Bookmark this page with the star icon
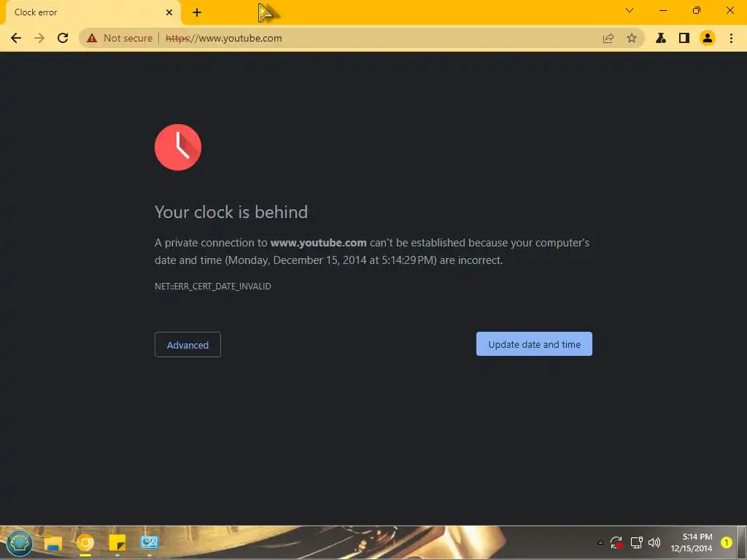 point(632,38)
